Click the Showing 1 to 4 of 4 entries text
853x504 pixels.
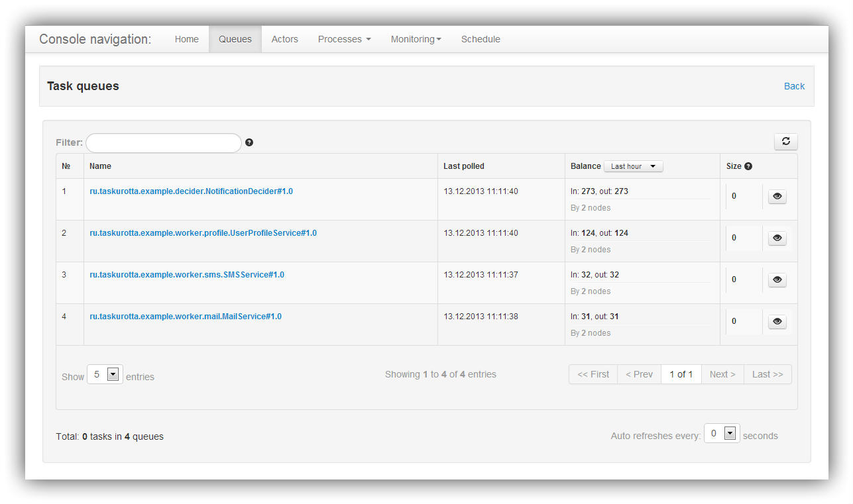click(441, 374)
